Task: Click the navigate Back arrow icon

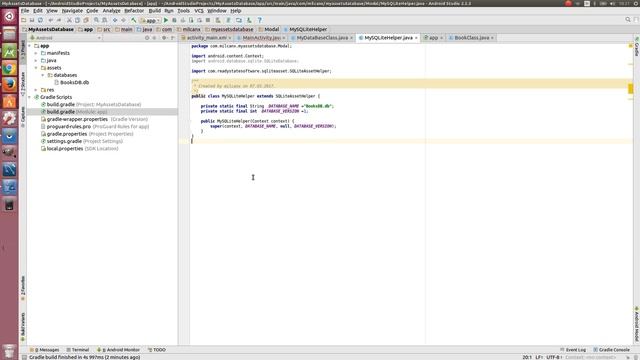Action: pyautogui.click(x=115, y=20)
